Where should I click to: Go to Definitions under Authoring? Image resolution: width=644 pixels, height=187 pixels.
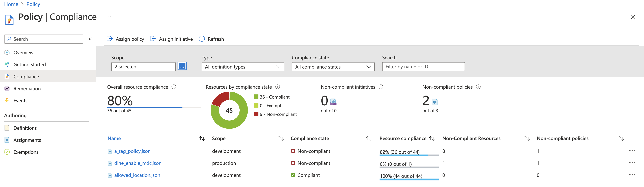point(25,128)
